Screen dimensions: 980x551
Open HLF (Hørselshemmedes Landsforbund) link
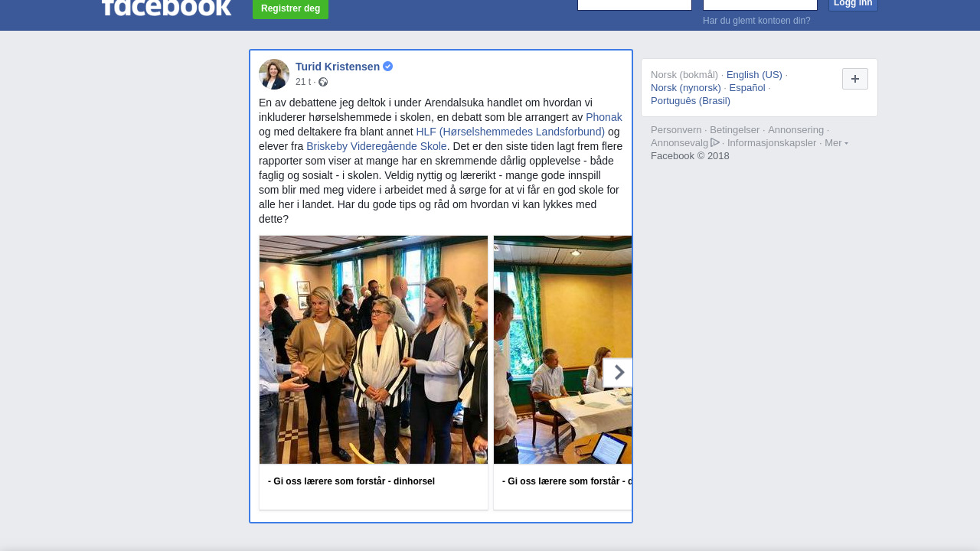coord(511,132)
